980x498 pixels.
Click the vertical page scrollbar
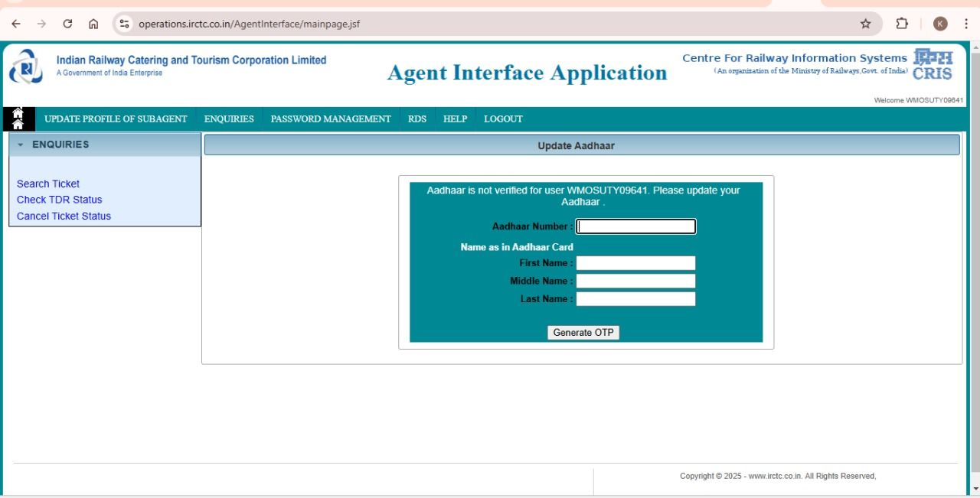(975, 268)
